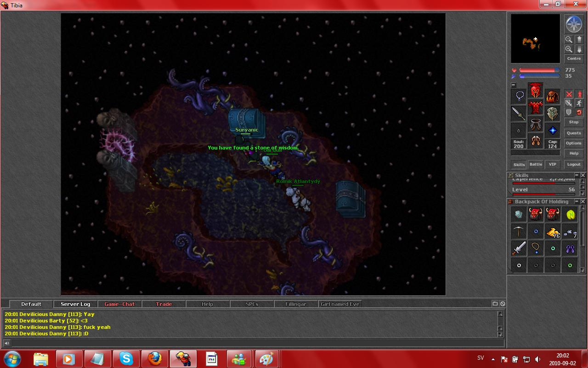
Task: Click the ring equipment slot
Action: click(x=519, y=130)
